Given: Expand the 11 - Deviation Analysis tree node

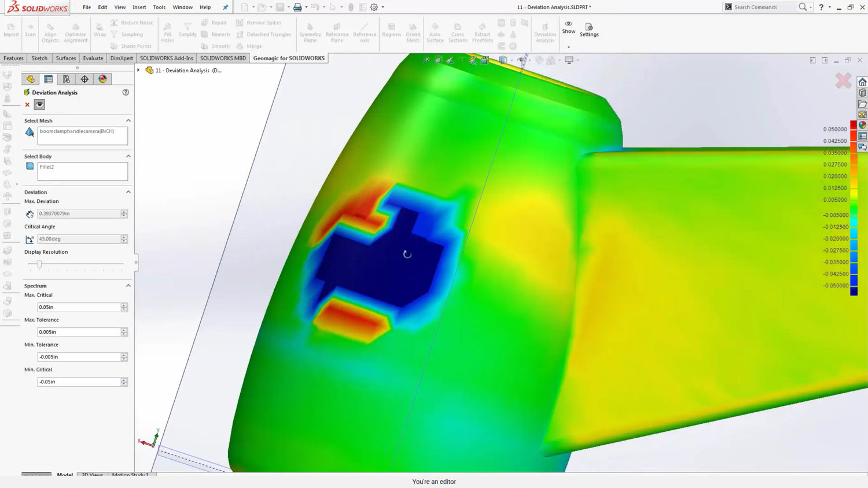Looking at the screenshot, I should coord(138,71).
